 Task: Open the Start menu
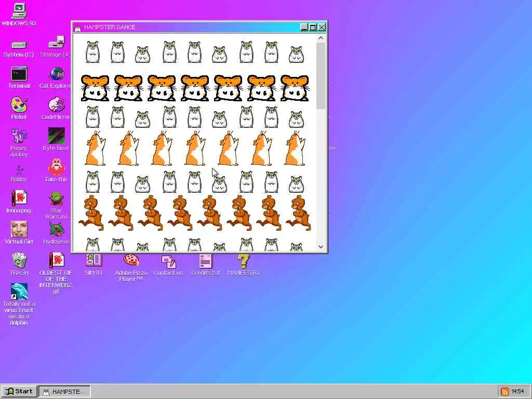click(19, 391)
